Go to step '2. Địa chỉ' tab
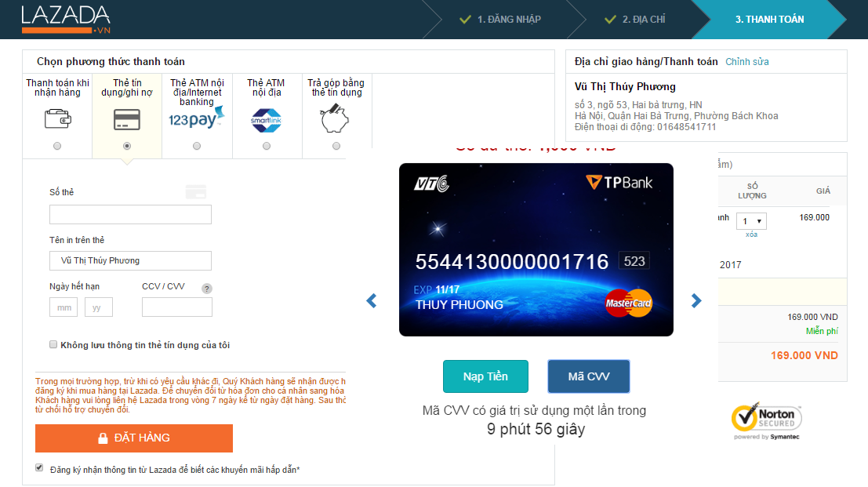 [635, 20]
